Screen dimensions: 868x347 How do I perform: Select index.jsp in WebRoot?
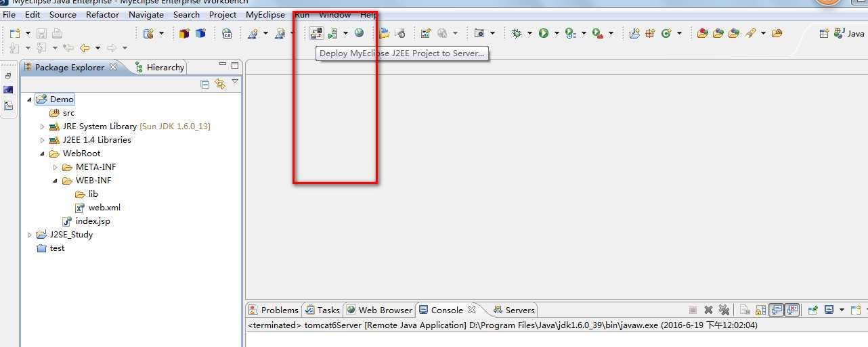coord(86,221)
